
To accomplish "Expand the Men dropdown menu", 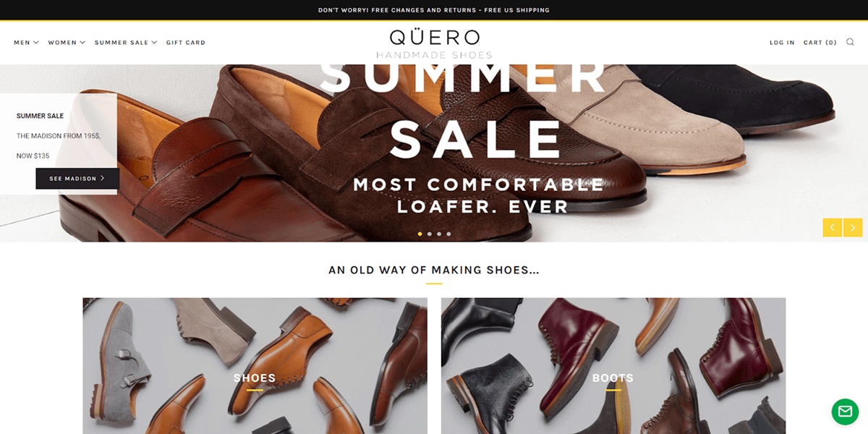I will 26,43.
